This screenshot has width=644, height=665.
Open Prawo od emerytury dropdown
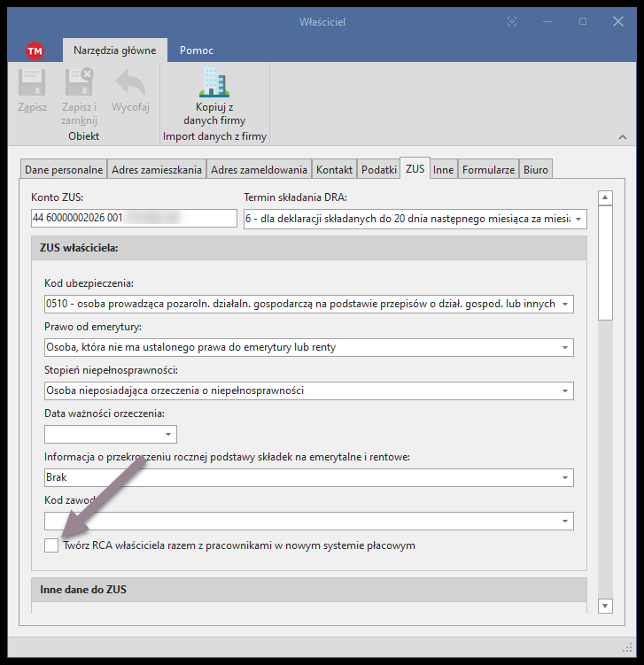tap(565, 348)
